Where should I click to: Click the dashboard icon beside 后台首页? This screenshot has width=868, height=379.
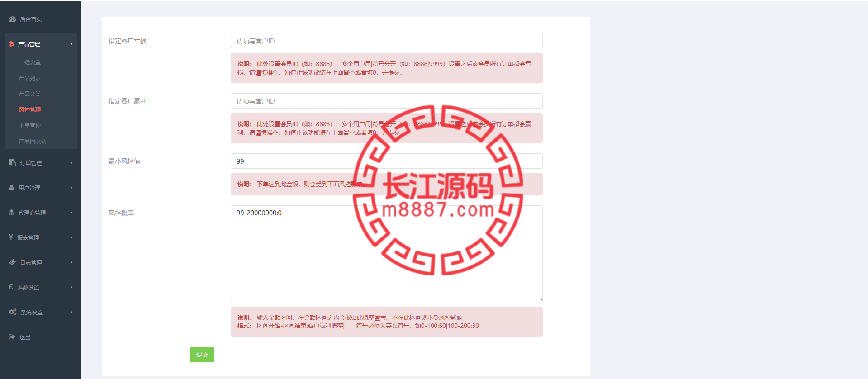[13, 19]
